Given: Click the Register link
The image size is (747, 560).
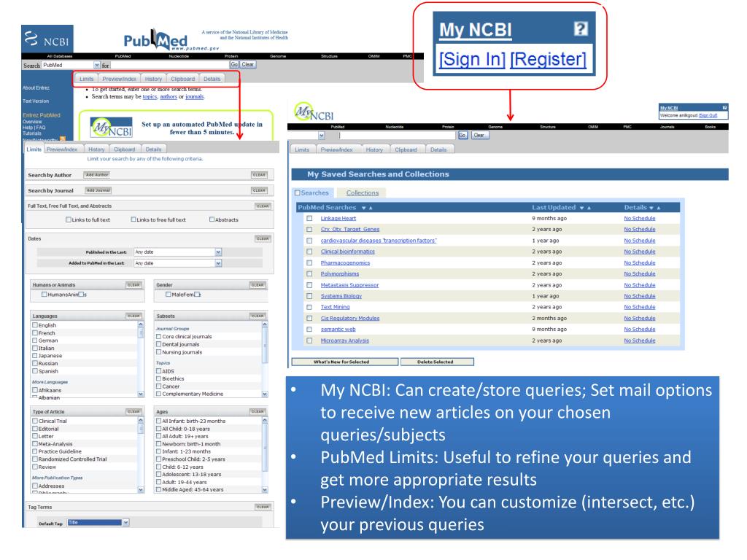Looking at the screenshot, I should pos(548,60).
